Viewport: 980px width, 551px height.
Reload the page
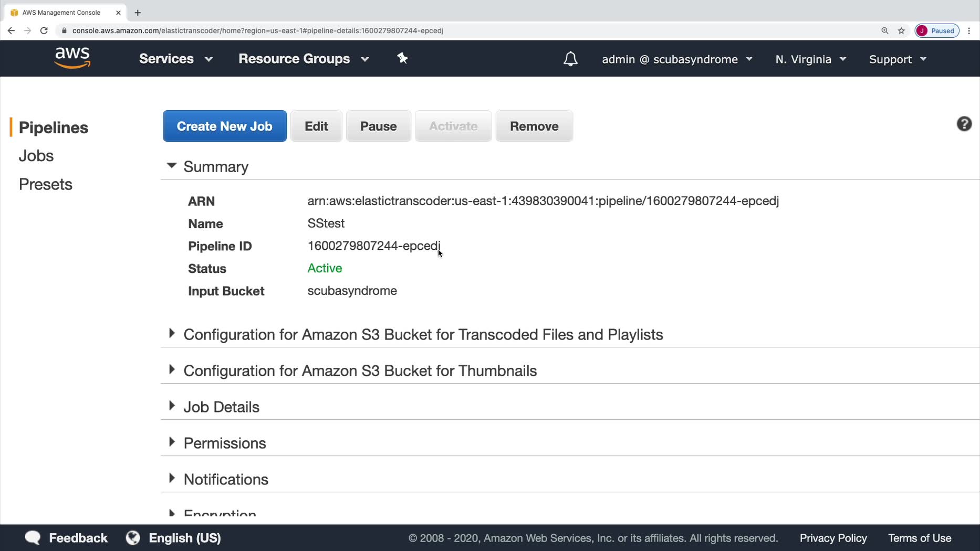[x=44, y=30]
